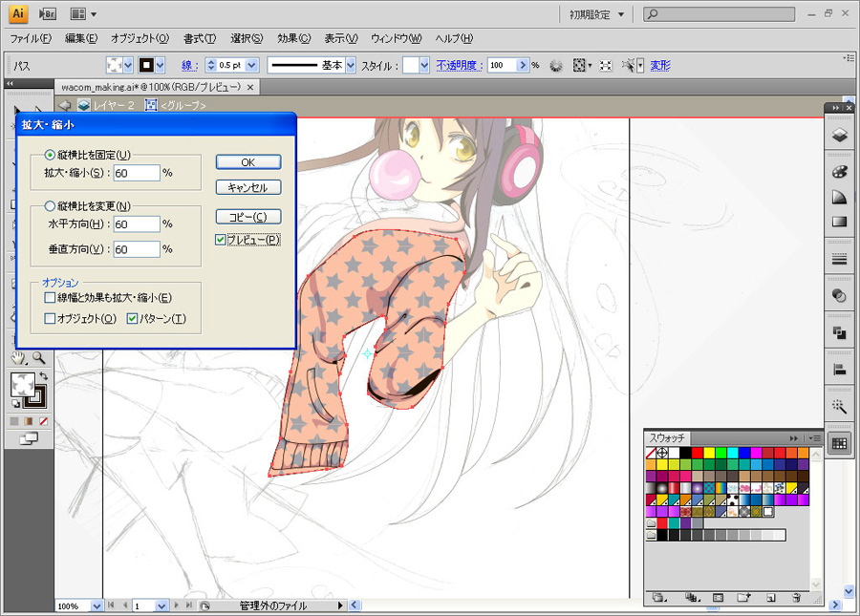Open Swatch Libraries menu icon

click(x=659, y=598)
